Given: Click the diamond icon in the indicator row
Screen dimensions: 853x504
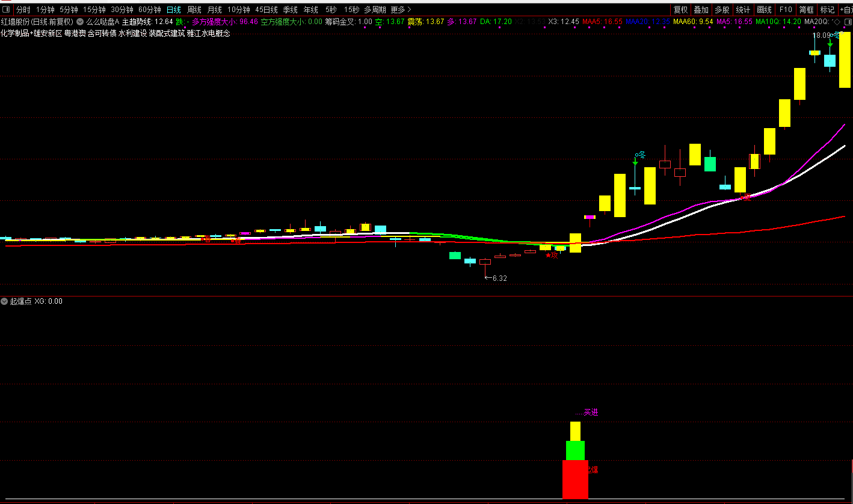Looking at the screenshot, I should [x=837, y=22].
